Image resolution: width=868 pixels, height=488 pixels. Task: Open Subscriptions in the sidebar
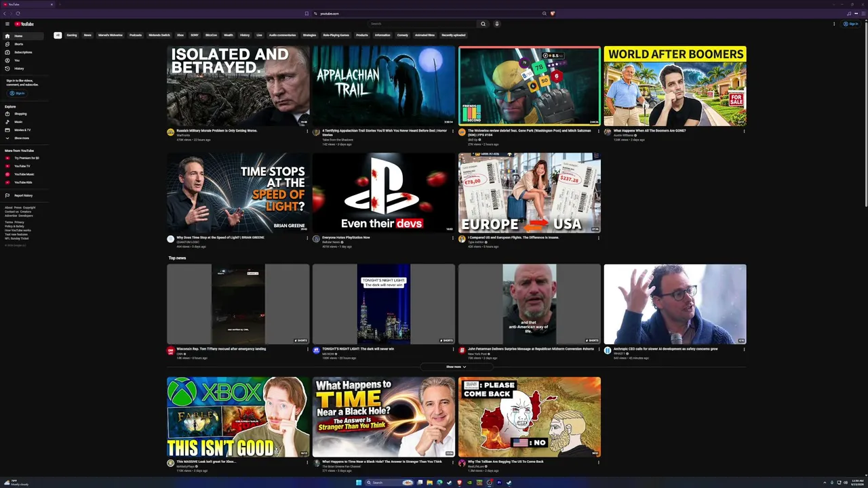tap(22, 52)
